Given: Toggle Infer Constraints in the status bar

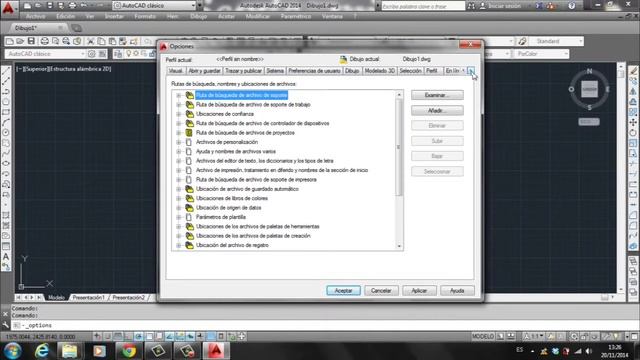Looking at the screenshot, I should coord(97,336).
